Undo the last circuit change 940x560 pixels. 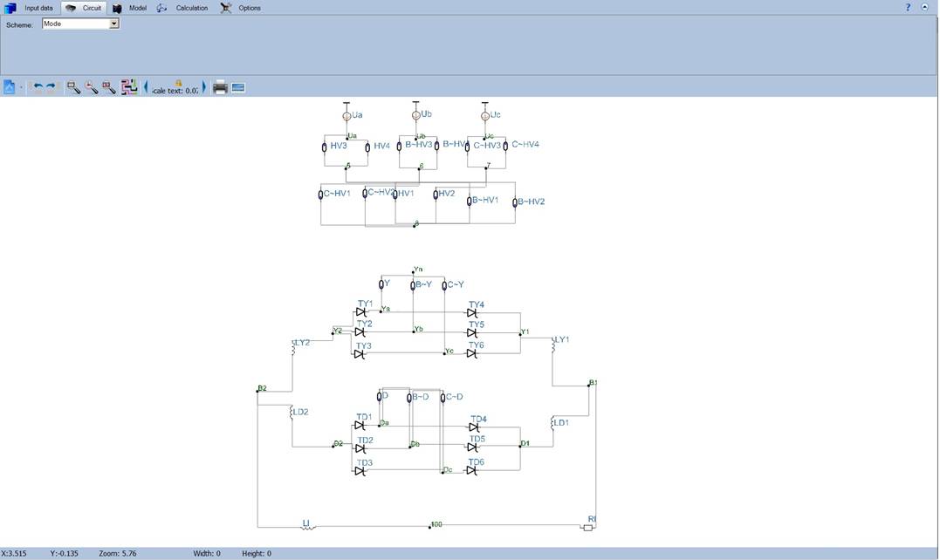pos(38,87)
